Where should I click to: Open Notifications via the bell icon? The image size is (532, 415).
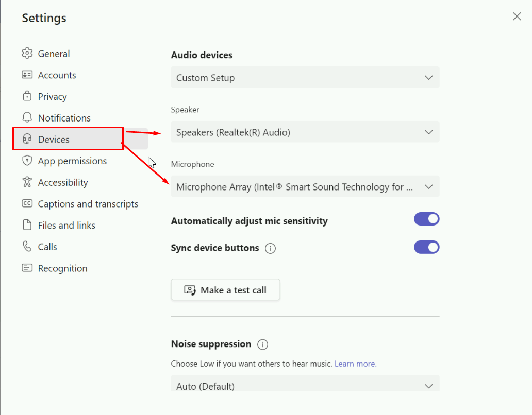point(27,118)
